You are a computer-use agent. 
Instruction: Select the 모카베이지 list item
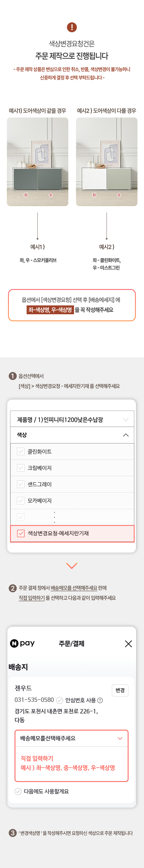[x=72, y=501]
